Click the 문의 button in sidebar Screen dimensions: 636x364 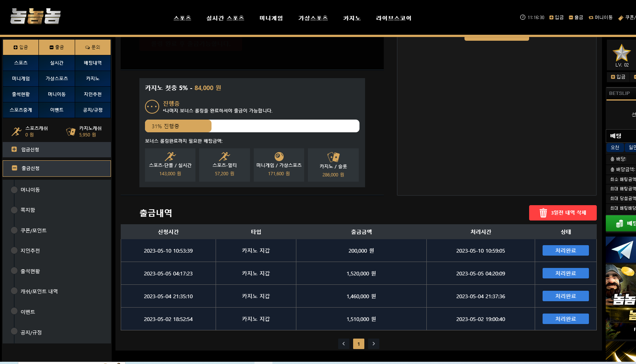coord(93,47)
